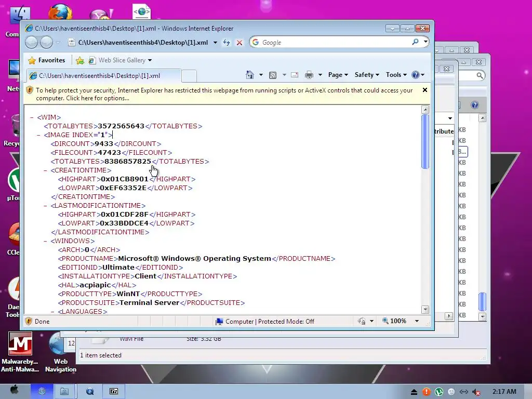Image resolution: width=532 pixels, height=399 pixels.
Task: Collapse the WIM root node
Action: coord(32,117)
